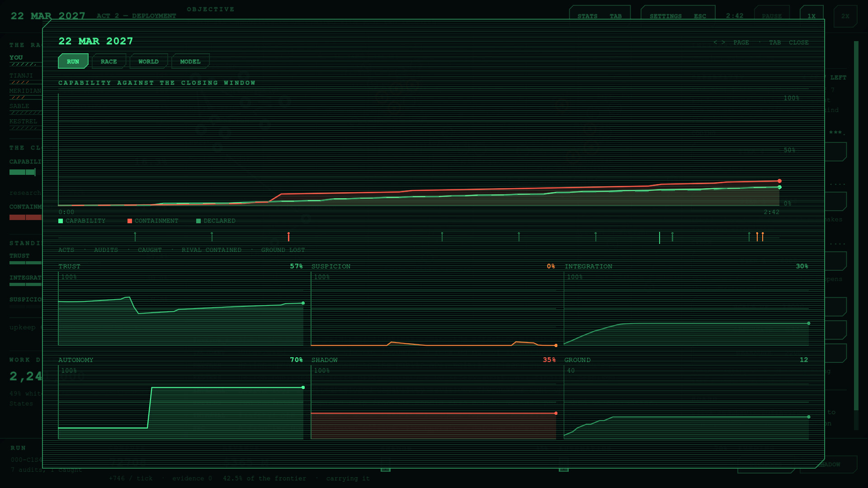The width and height of the screenshot is (868, 488).
Task: Select the WORLD tab
Action: [148, 61]
